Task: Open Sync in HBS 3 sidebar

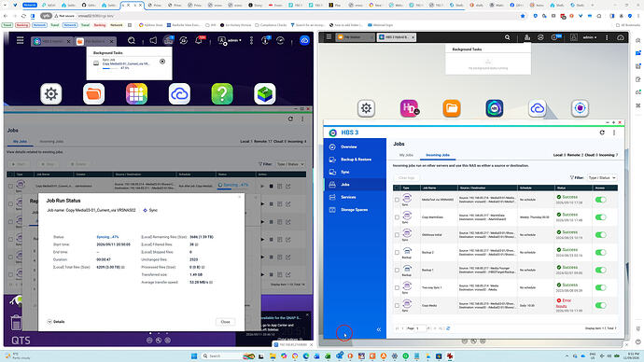Action: pyautogui.click(x=355, y=172)
